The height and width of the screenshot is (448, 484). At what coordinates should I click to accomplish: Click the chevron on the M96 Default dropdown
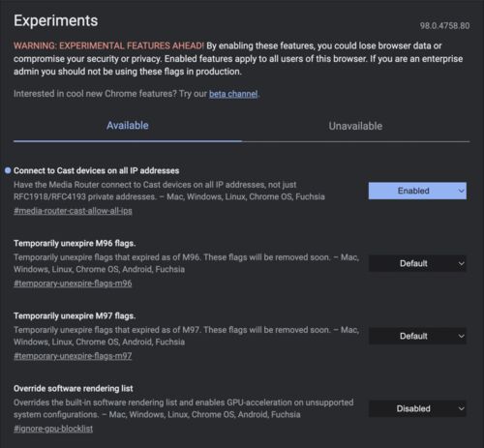tap(461, 263)
